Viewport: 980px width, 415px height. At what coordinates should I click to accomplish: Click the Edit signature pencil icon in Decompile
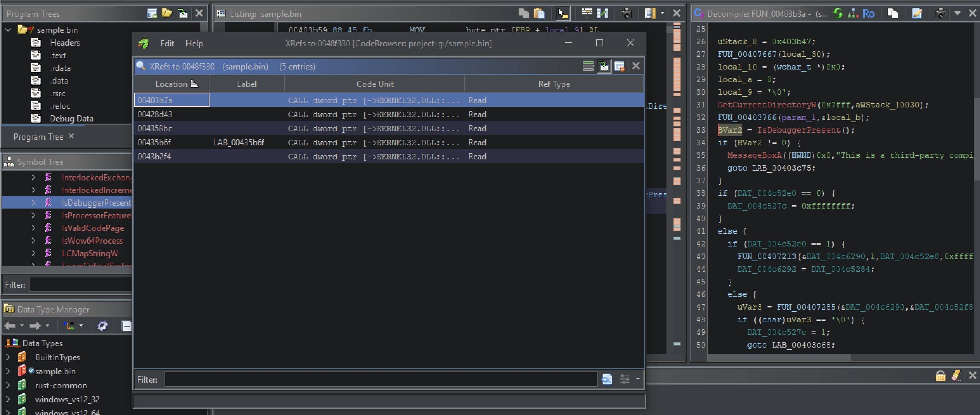point(917,14)
